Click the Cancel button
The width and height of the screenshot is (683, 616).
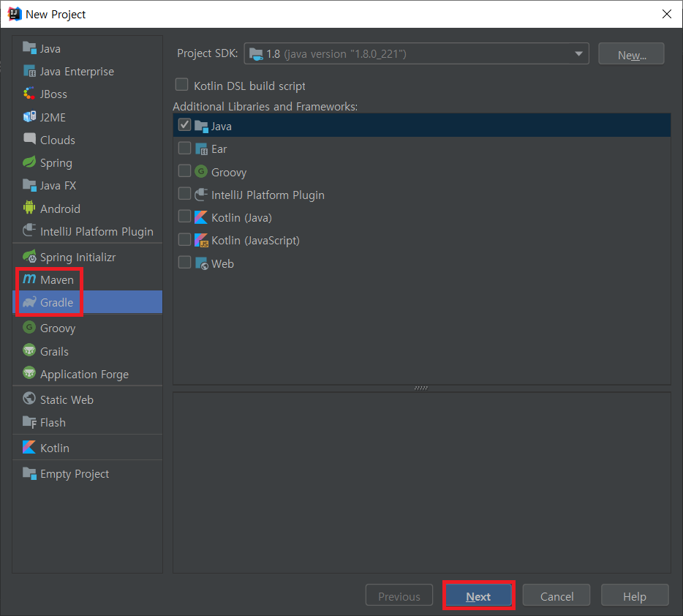click(556, 596)
